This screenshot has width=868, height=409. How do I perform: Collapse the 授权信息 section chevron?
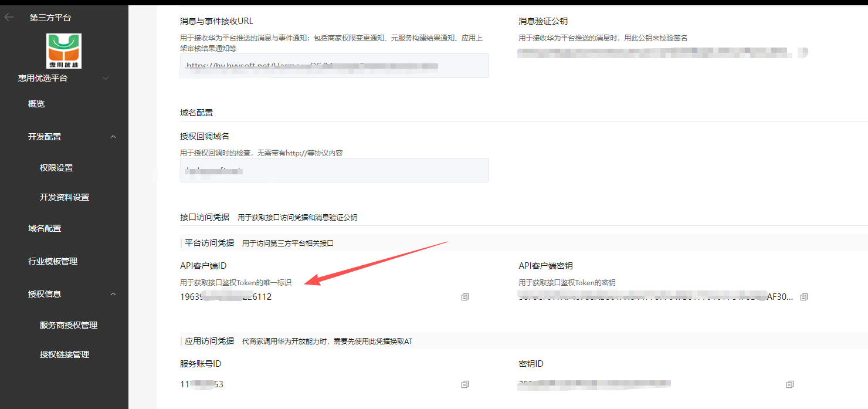pos(113,294)
